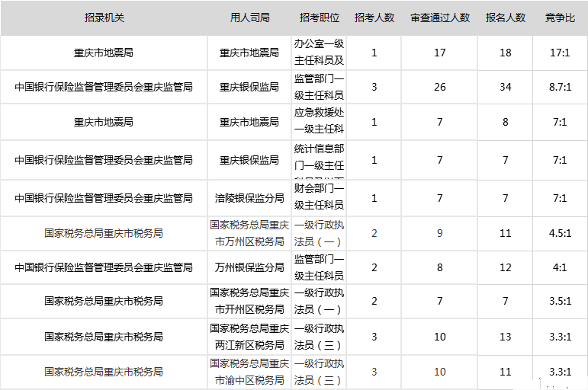Click the 统计信息部门一级主任 position cell
Viewport: 588px width, 390px height.
[x=319, y=160]
